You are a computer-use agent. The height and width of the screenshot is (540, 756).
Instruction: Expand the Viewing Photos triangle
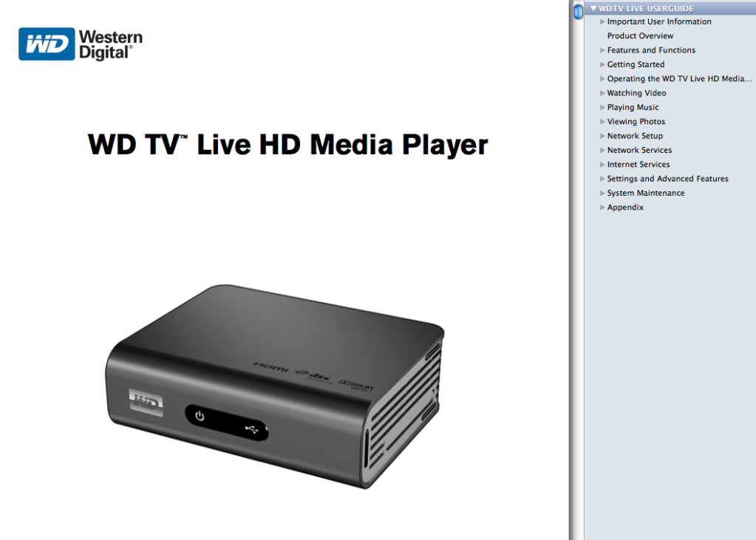[602, 121]
